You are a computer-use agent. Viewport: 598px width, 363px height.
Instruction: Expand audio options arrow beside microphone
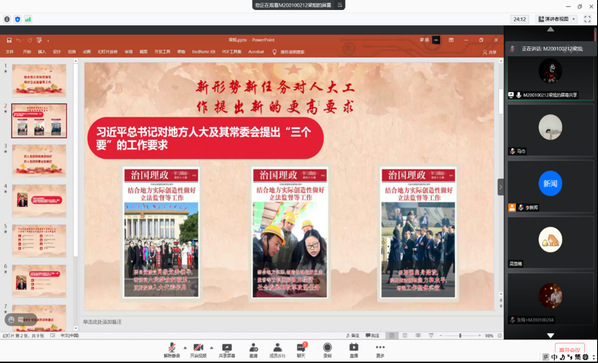[x=185, y=348]
